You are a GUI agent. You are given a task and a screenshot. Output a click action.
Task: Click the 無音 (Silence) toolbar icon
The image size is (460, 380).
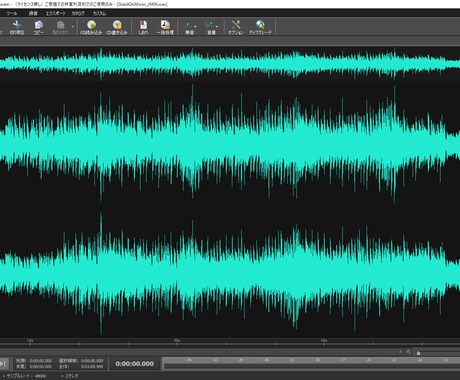(x=189, y=27)
